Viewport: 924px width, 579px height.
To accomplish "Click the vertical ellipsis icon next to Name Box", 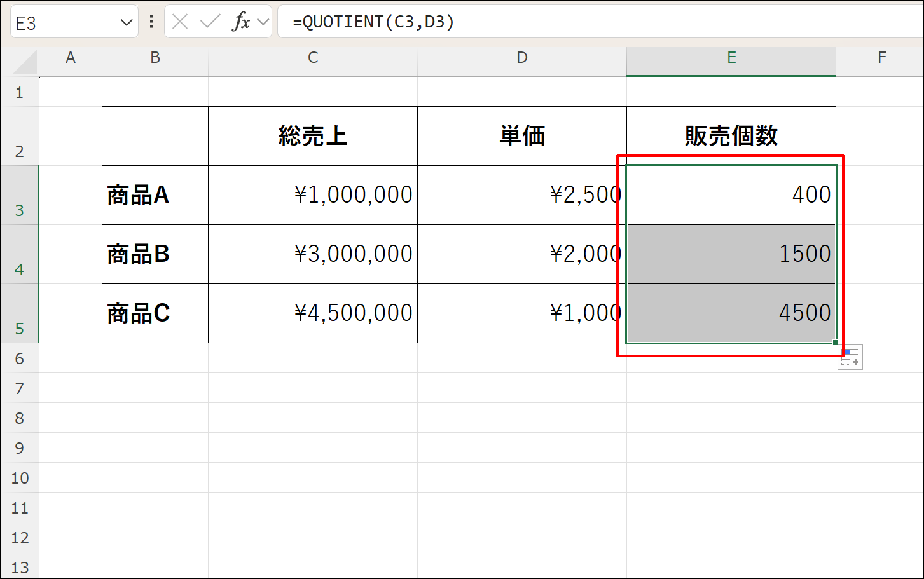I will 150,21.
